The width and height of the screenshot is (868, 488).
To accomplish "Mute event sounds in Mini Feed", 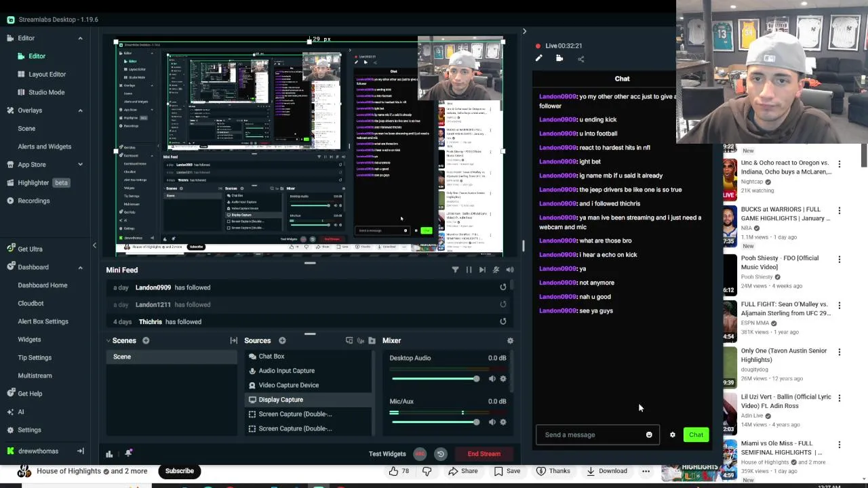I will point(496,270).
